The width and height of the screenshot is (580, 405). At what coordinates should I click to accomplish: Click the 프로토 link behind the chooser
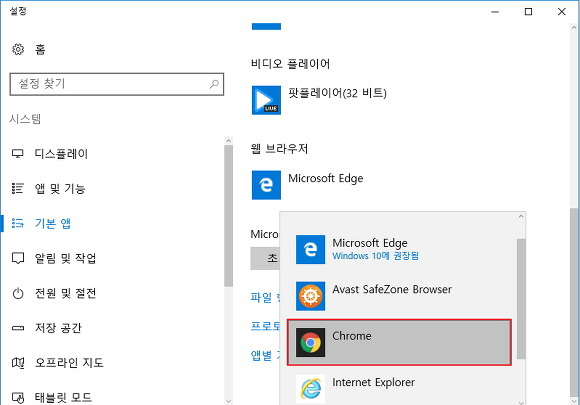(x=265, y=325)
